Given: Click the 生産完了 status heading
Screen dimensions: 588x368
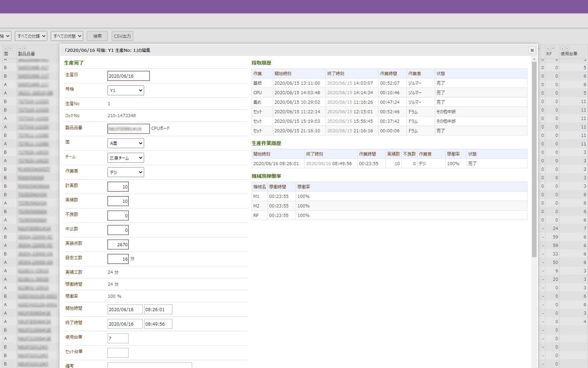Looking at the screenshot, I should click(x=74, y=63).
